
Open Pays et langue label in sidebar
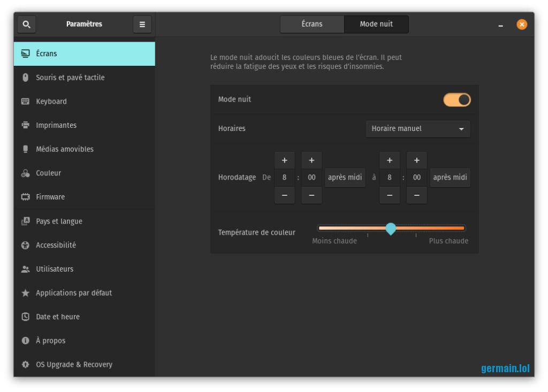coord(59,221)
